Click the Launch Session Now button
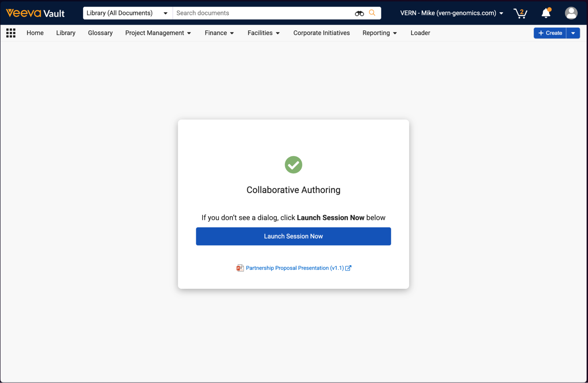 tap(293, 236)
